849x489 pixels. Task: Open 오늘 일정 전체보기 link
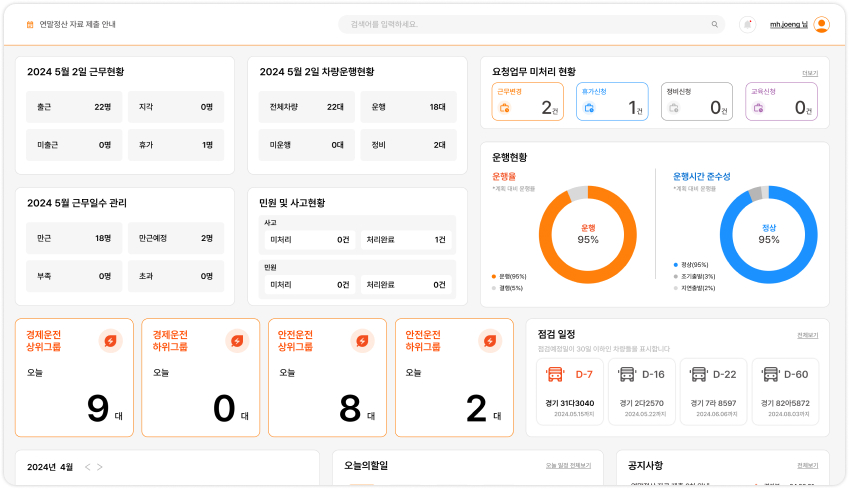[568, 466]
